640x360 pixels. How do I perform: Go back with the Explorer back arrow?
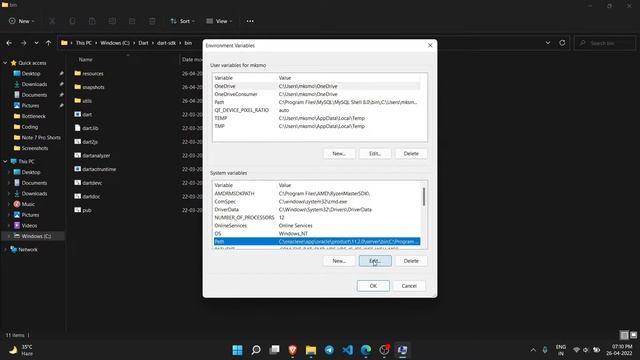coord(9,43)
